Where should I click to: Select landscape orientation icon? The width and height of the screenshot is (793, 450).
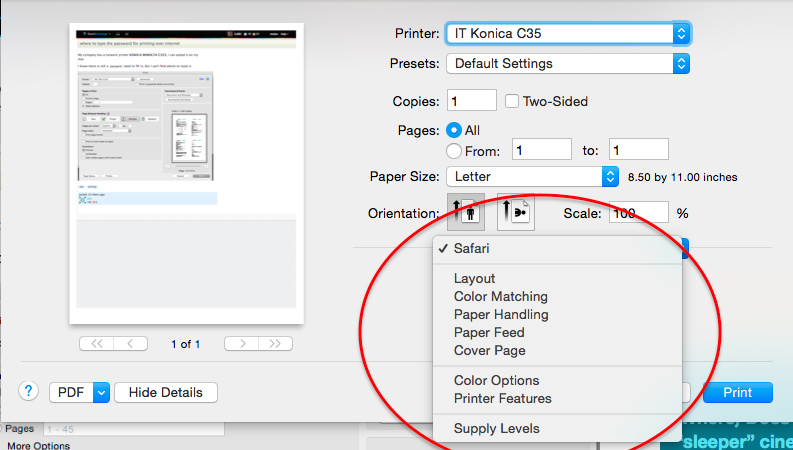tap(516, 213)
